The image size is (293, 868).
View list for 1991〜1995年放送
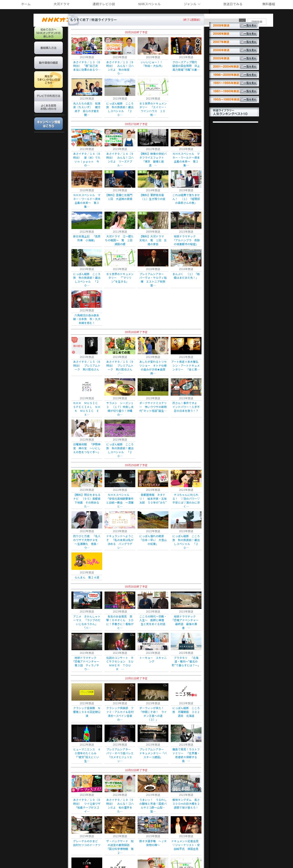[249, 83]
